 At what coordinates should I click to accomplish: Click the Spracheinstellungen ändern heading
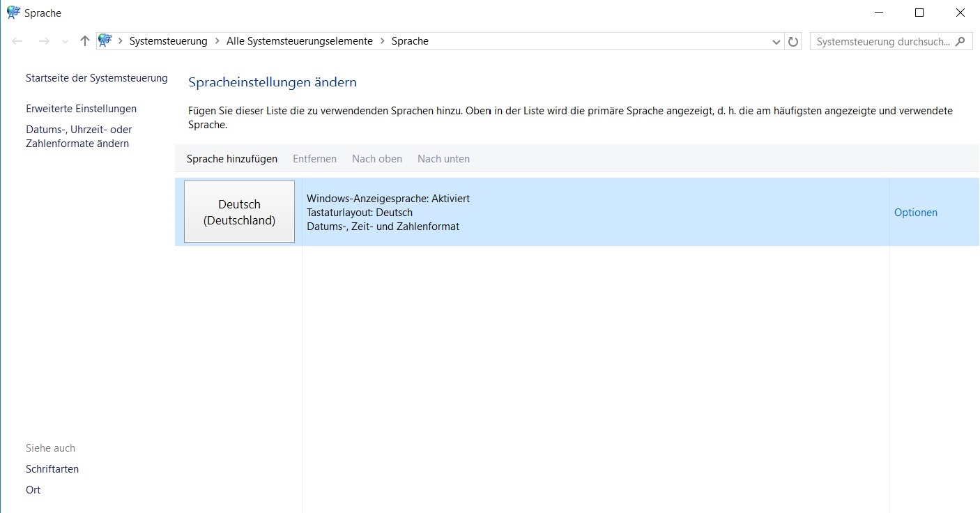tap(273, 82)
